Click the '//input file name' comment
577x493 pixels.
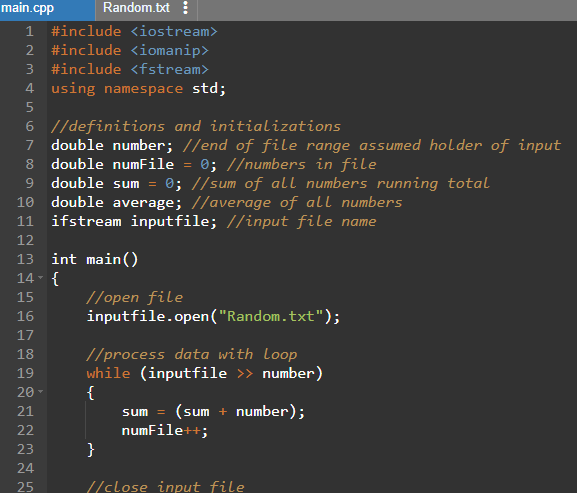click(302, 221)
